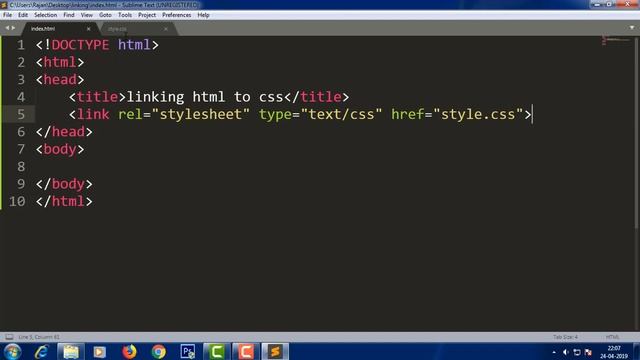Open the Preferences menu
The width and height of the screenshot is (640, 360).
point(176,15)
